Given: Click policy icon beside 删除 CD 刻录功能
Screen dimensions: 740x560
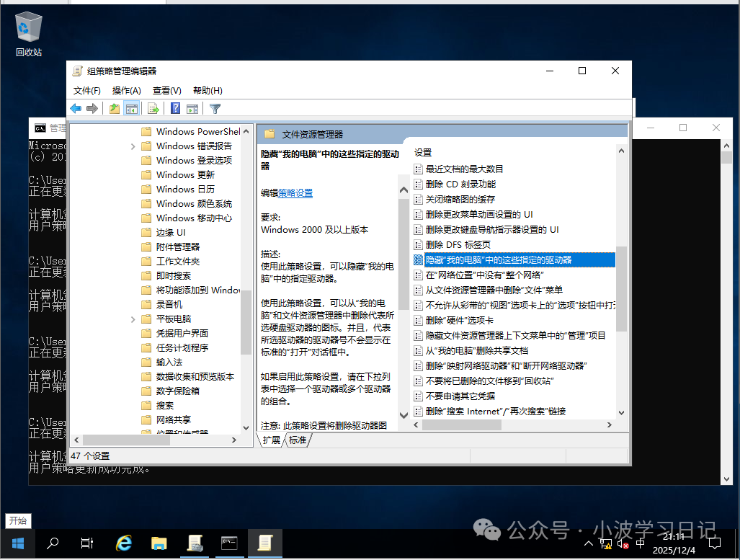Looking at the screenshot, I should click(x=418, y=185).
